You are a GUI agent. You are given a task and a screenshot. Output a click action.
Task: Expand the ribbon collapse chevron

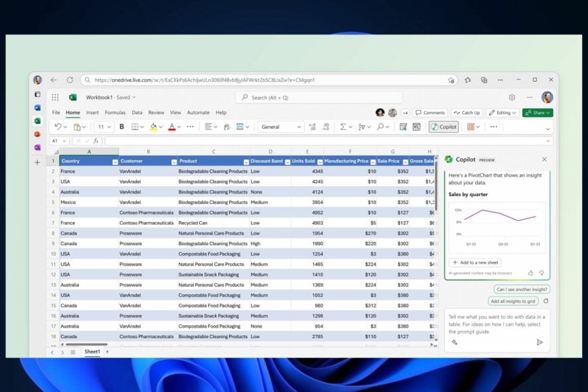click(x=548, y=129)
